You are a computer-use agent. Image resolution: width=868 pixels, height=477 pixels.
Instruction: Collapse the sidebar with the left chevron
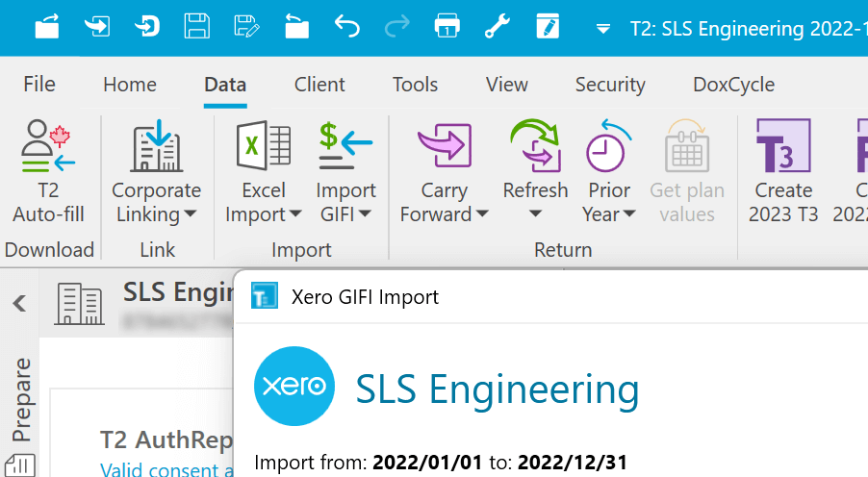(19, 303)
